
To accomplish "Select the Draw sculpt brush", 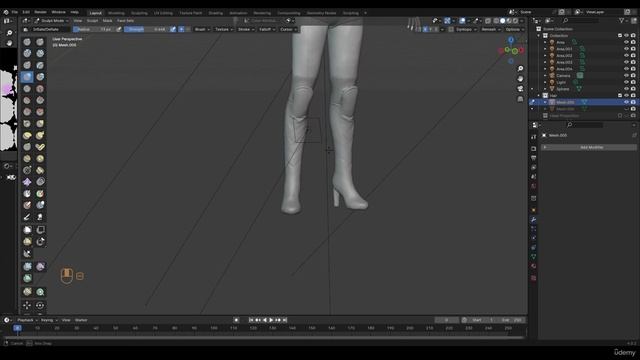I will tap(27, 42).
